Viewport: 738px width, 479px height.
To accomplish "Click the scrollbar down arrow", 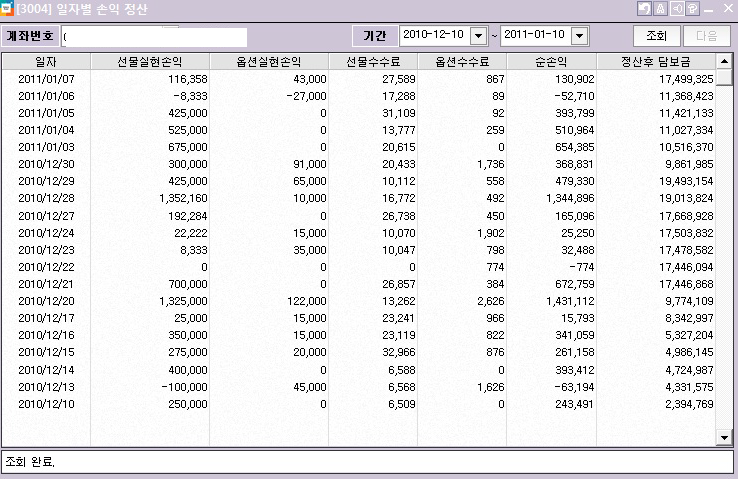I will [x=724, y=438].
